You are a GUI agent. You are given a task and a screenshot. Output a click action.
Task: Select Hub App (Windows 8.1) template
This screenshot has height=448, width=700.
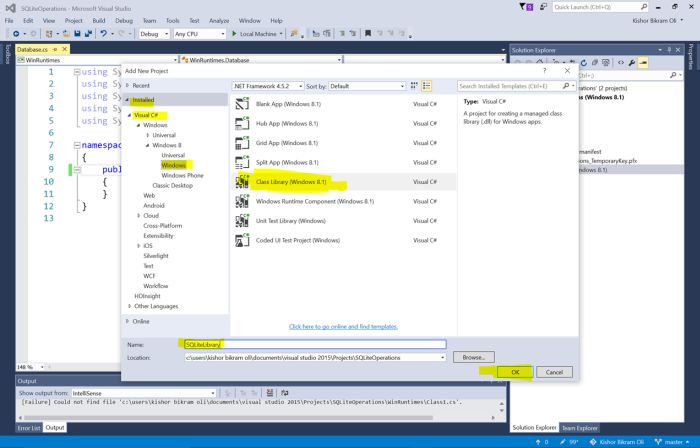pos(343,123)
